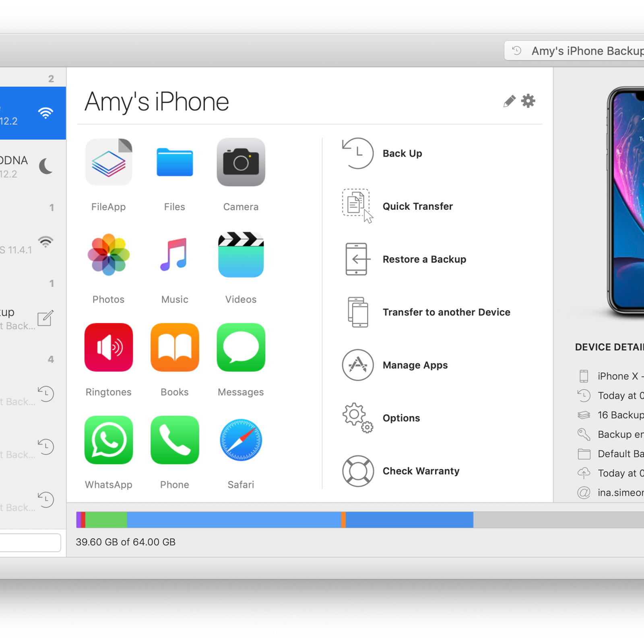Image resolution: width=644 pixels, height=644 pixels.
Task: Click the Back Up clock icon
Action: click(357, 153)
